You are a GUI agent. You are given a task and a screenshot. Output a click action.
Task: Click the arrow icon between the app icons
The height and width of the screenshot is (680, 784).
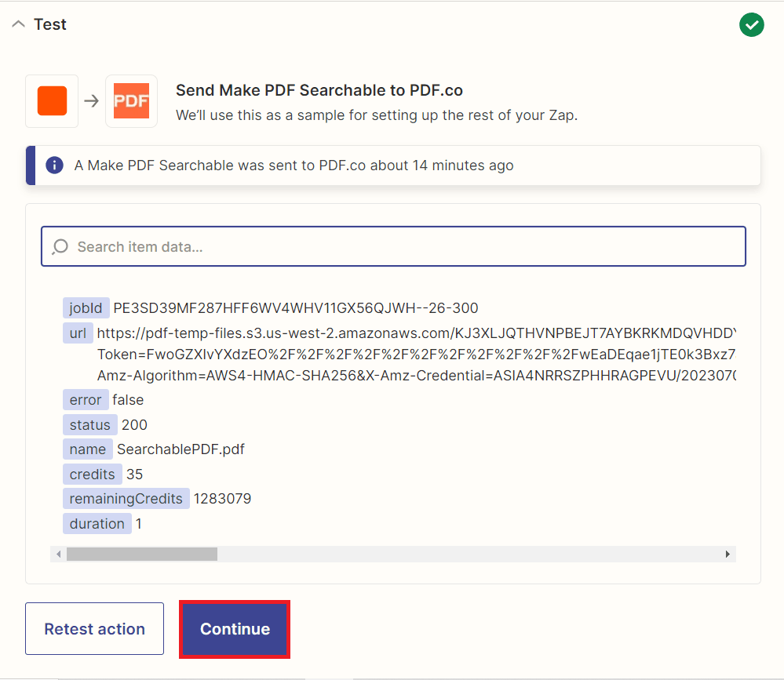click(91, 100)
